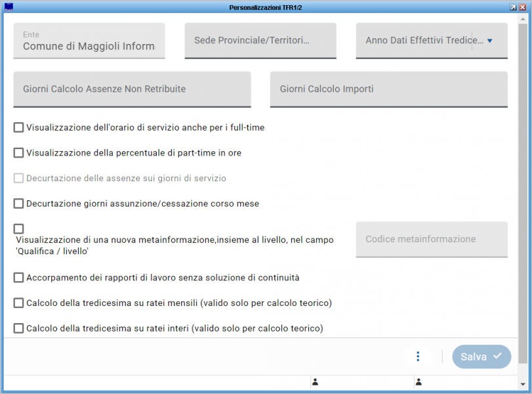This screenshot has height=394, width=532.
Task: Tick the part-time percentage in hours checkbox
Action: pyautogui.click(x=18, y=153)
